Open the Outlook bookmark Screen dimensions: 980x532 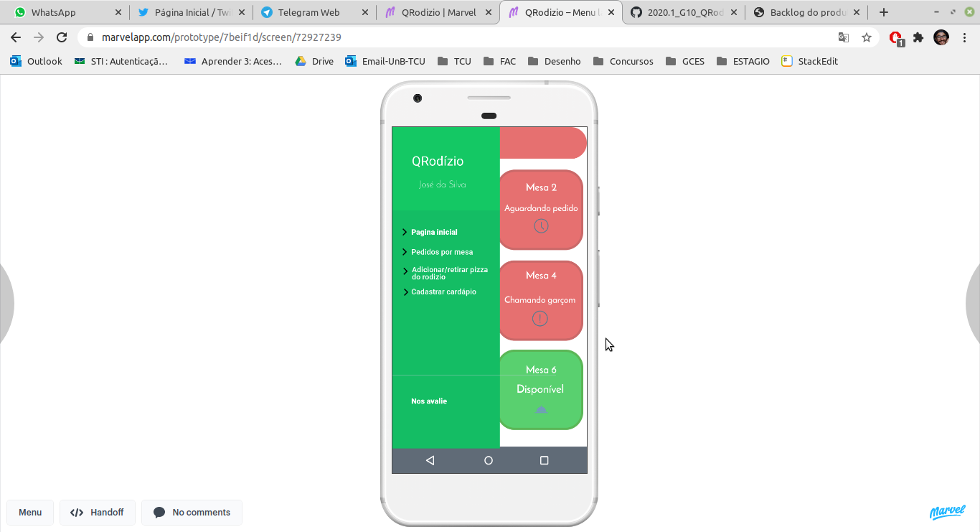[x=37, y=61]
